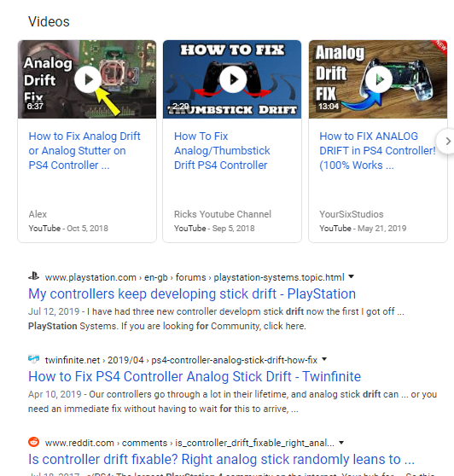Show next videos with the carousel arrow

click(x=448, y=141)
